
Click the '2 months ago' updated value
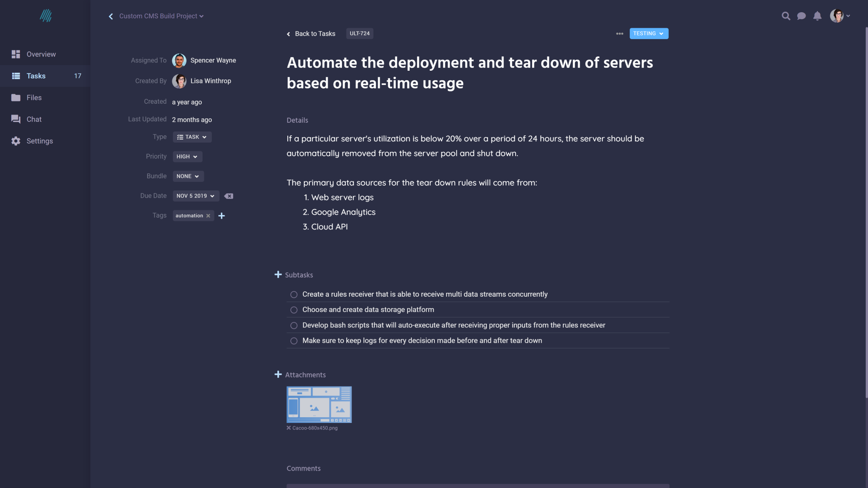192,120
